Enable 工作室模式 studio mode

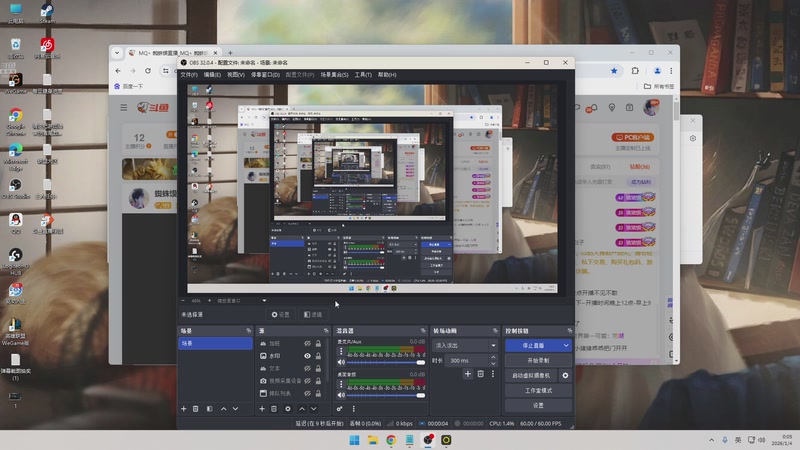[538, 390]
